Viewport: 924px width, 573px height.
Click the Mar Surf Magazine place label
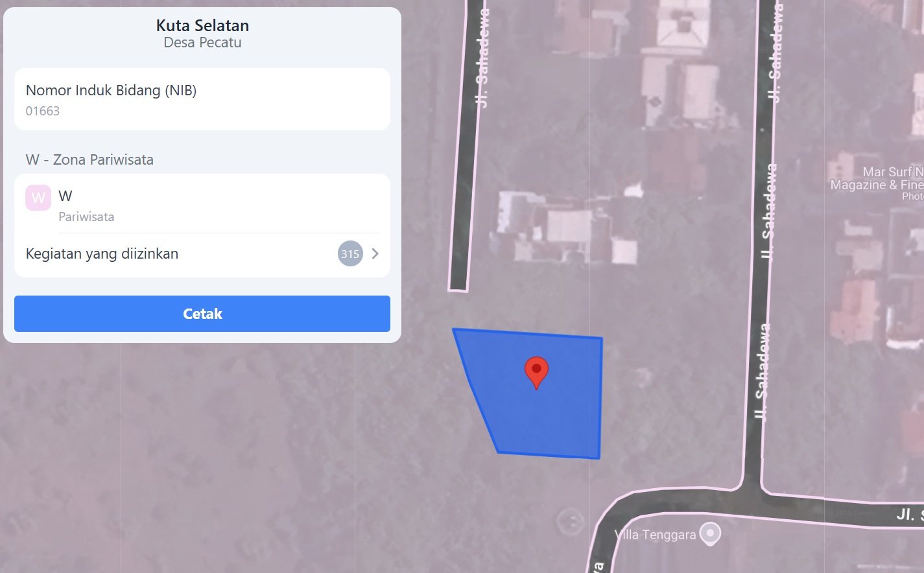tap(877, 179)
